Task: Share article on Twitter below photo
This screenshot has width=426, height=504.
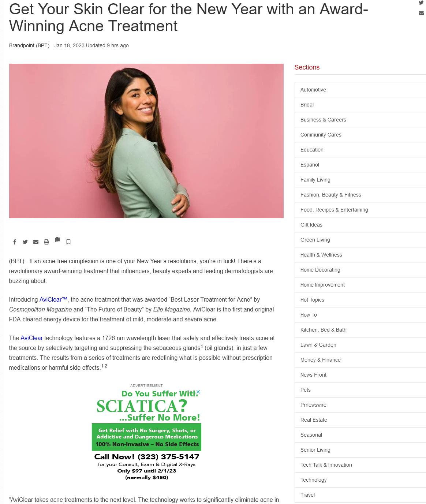Action: click(25, 242)
